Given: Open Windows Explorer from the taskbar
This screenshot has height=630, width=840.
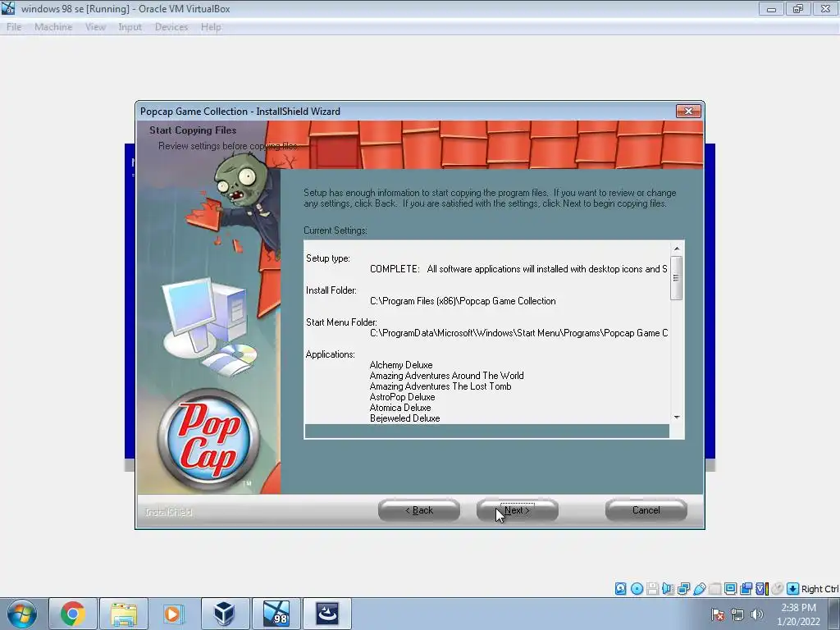Looking at the screenshot, I should click(124, 614).
